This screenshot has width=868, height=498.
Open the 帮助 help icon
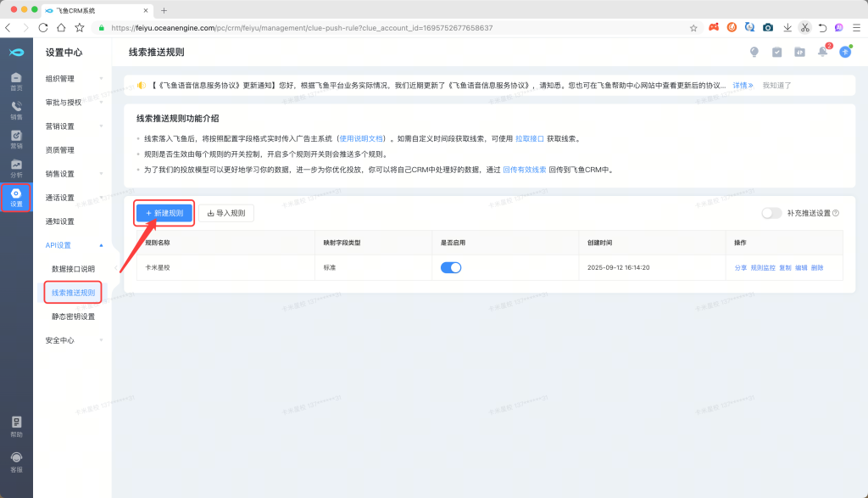click(x=16, y=426)
